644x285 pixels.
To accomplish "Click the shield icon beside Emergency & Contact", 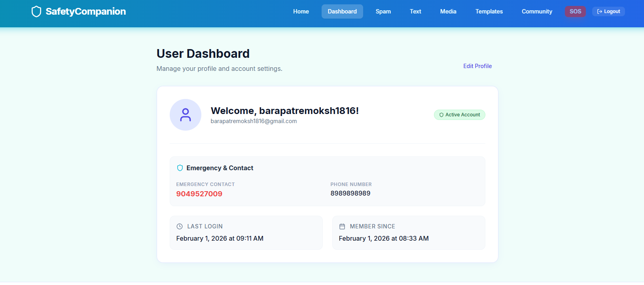I will pos(180,168).
